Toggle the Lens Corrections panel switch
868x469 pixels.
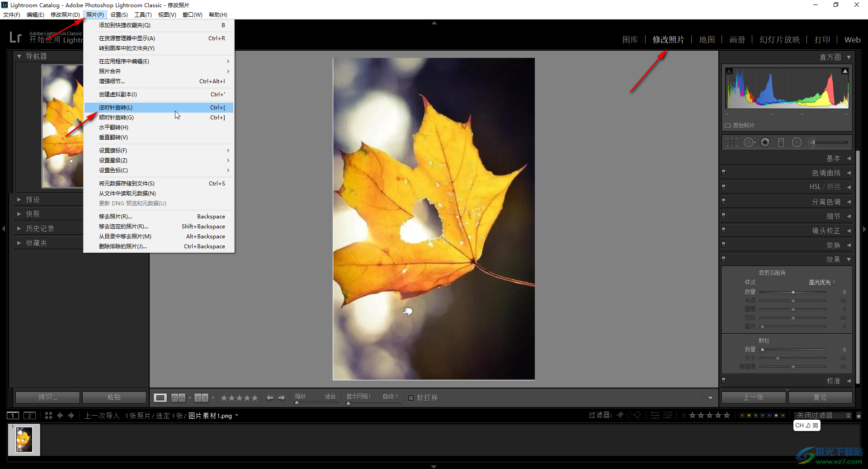pos(724,230)
